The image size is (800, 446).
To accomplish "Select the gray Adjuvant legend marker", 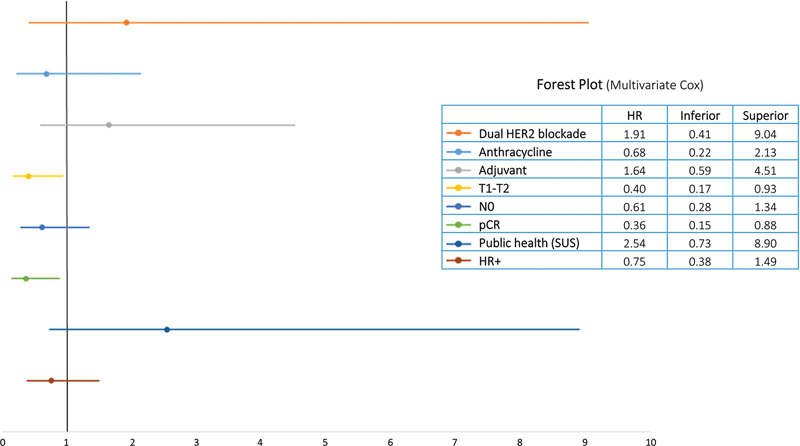I will click(x=458, y=169).
